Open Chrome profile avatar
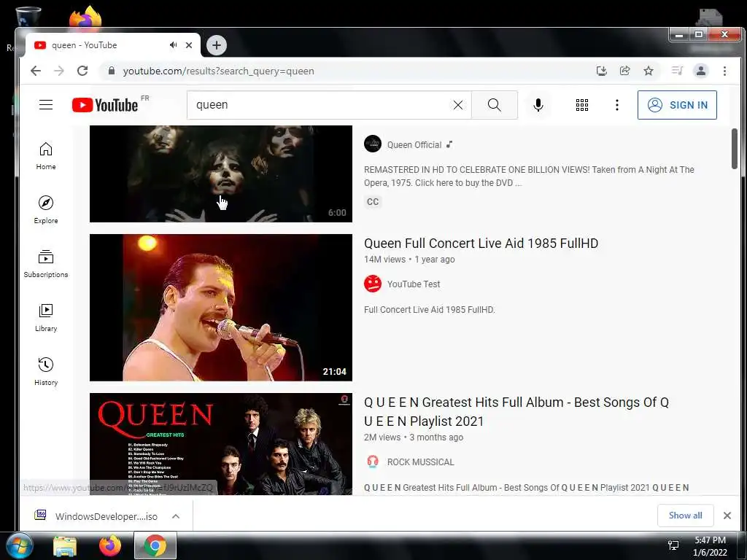This screenshot has width=747, height=560. (701, 71)
